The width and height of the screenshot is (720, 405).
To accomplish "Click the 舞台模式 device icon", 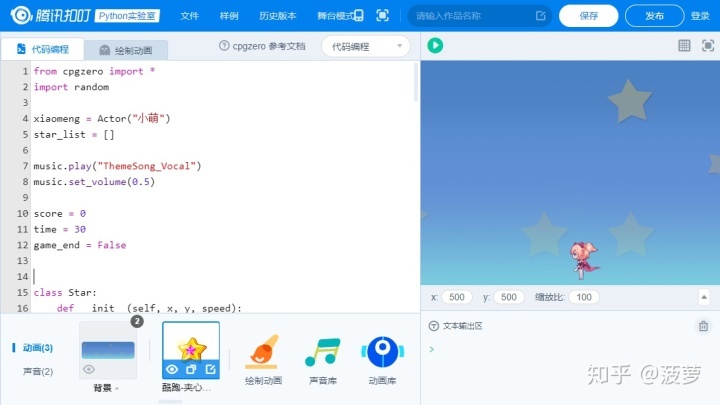I will [x=359, y=16].
